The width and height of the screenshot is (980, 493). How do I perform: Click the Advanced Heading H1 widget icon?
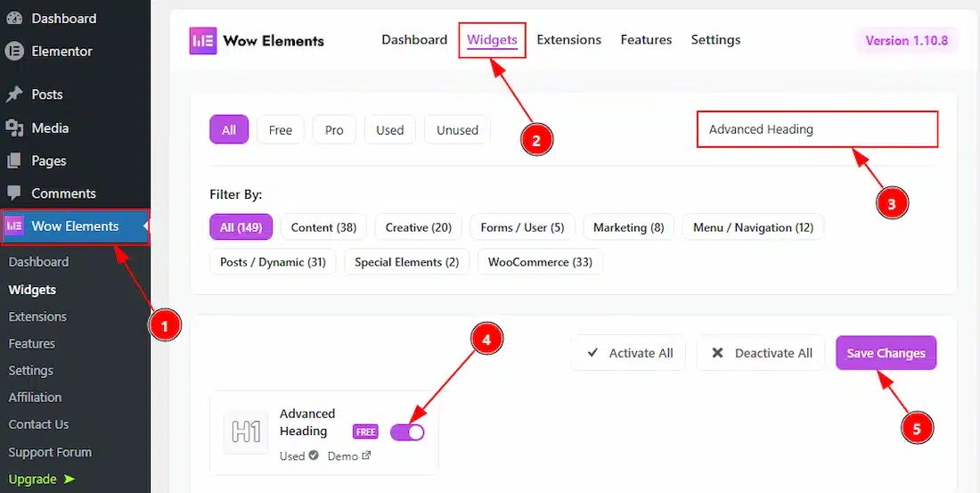[x=246, y=432]
